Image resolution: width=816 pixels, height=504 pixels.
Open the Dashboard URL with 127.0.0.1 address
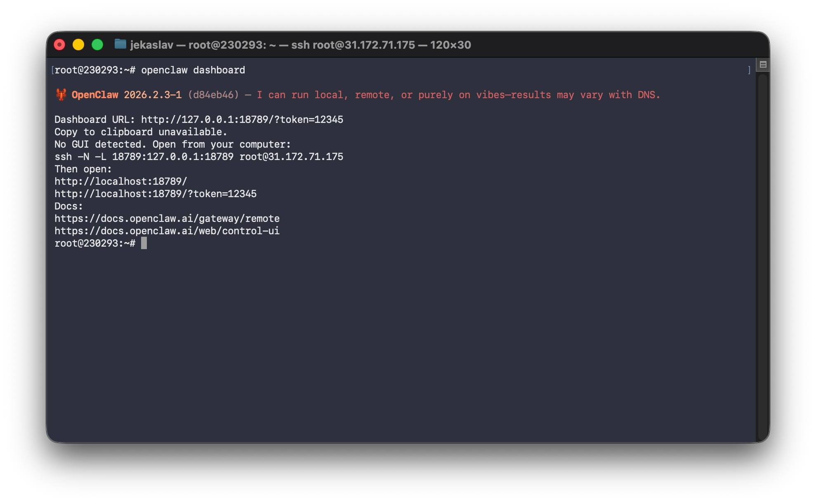242,120
